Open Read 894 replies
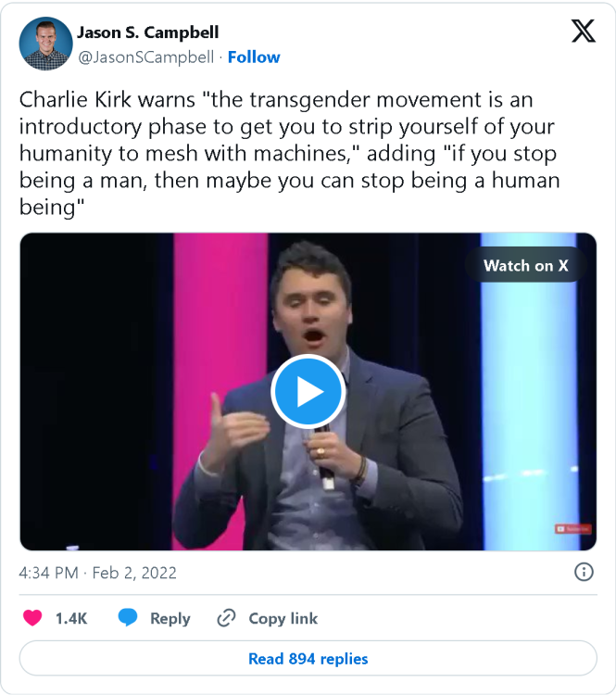 (308, 658)
